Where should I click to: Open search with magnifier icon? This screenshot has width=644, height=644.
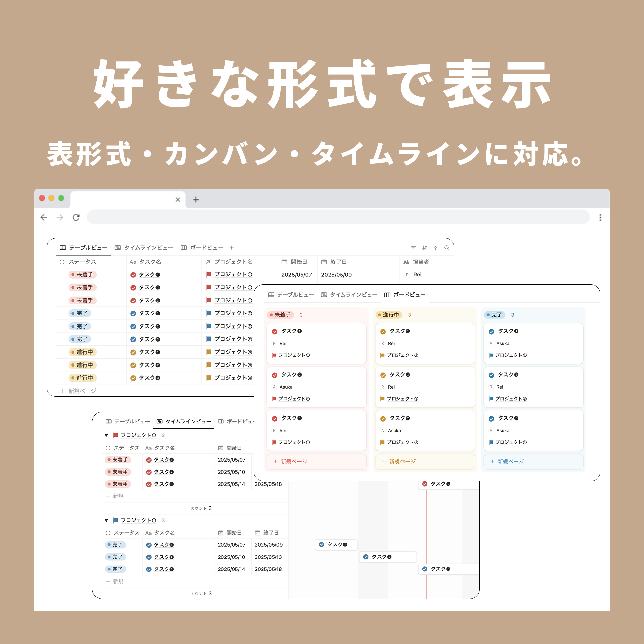[x=447, y=248]
